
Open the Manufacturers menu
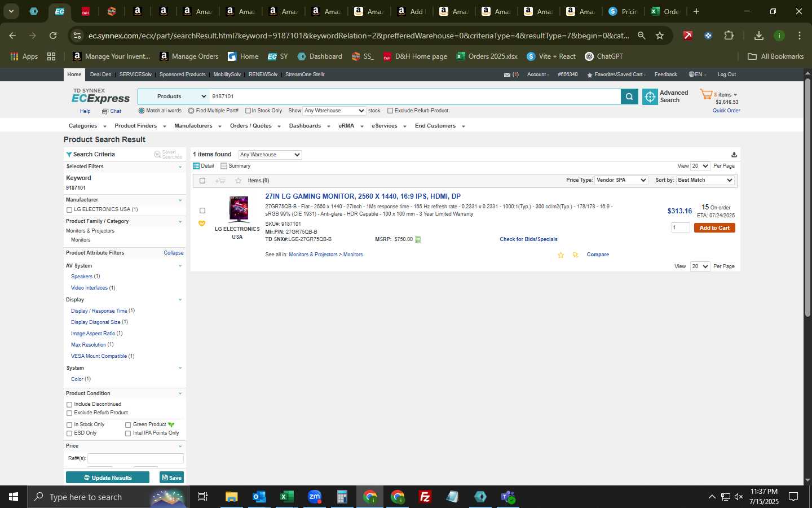coord(197,126)
